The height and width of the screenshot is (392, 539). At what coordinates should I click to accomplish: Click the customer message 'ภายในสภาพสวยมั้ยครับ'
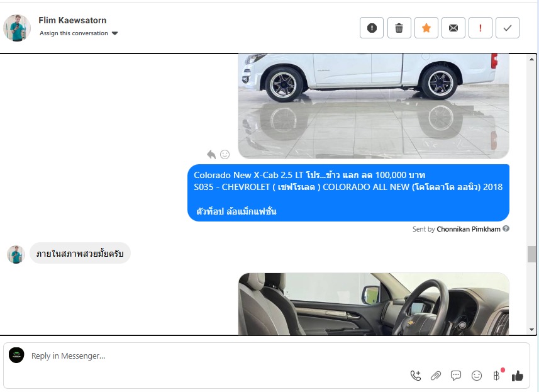(80, 254)
